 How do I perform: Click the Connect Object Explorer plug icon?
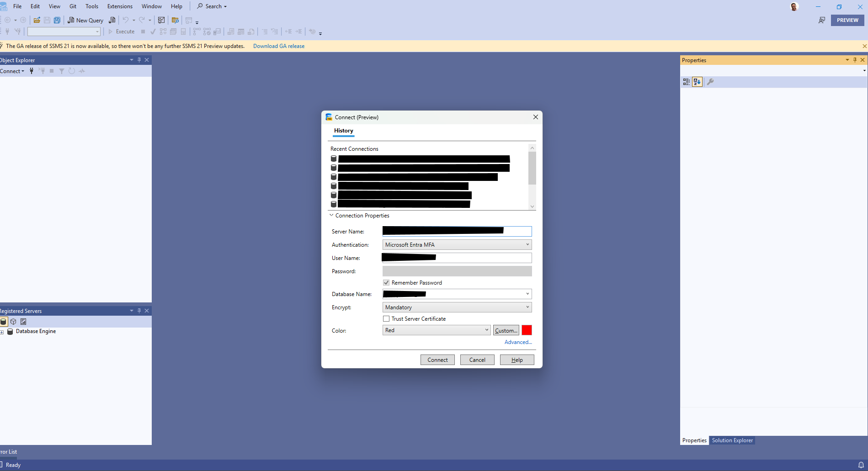pos(32,71)
